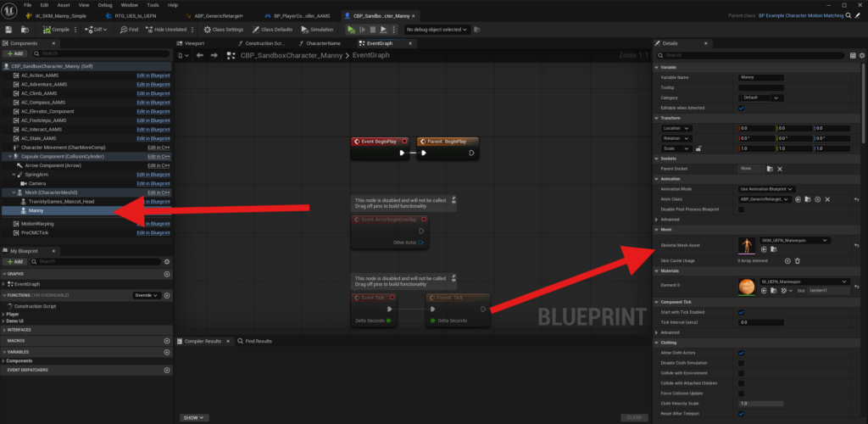The height and width of the screenshot is (424, 868).
Task: Enable Disable Cloth Simulation checkbox
Action: click(742, 363)
